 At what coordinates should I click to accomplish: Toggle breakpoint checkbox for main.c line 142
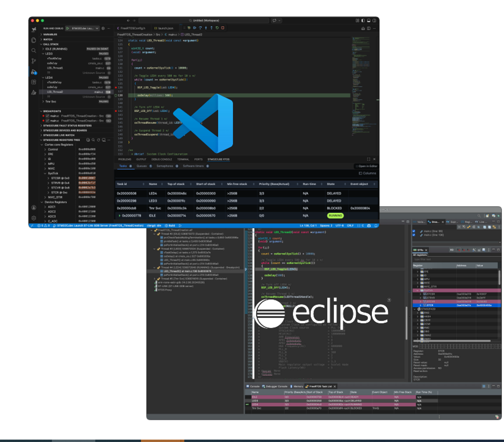[x=48, y=120]
